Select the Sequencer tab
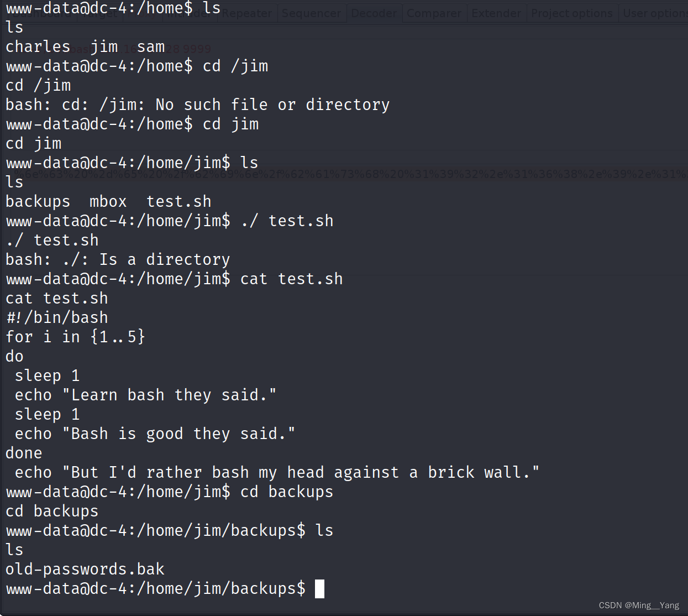 pos(311,13)
